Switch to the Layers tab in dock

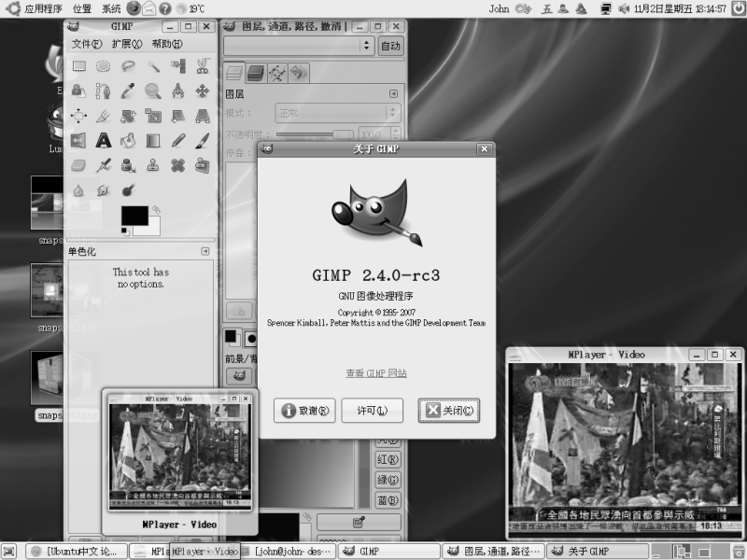pos(235,73)
